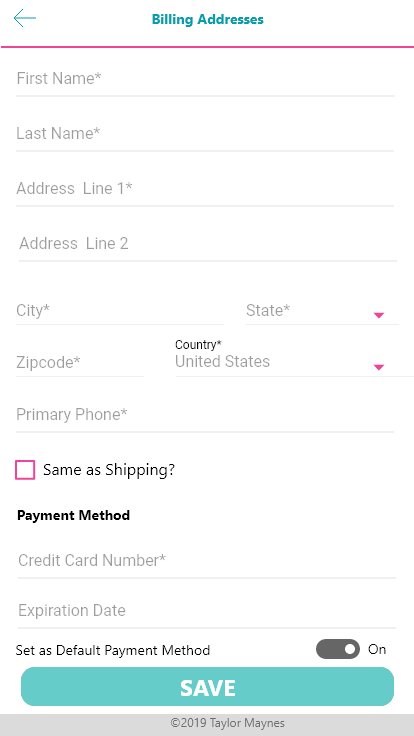This screenshot has width=414, height=736.
Task: Toggle the Default Payment Method switch
Action: (337, 649)
